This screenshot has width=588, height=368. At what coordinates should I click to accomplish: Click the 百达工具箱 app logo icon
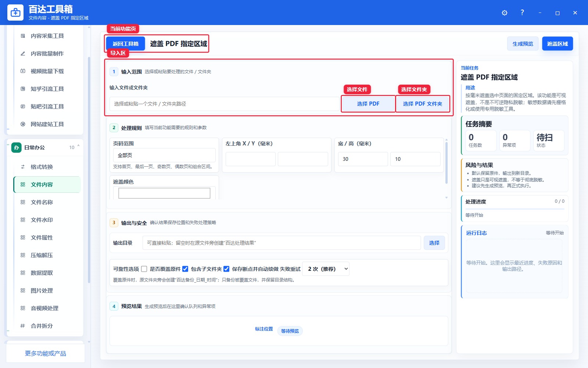tap(15, 13)
